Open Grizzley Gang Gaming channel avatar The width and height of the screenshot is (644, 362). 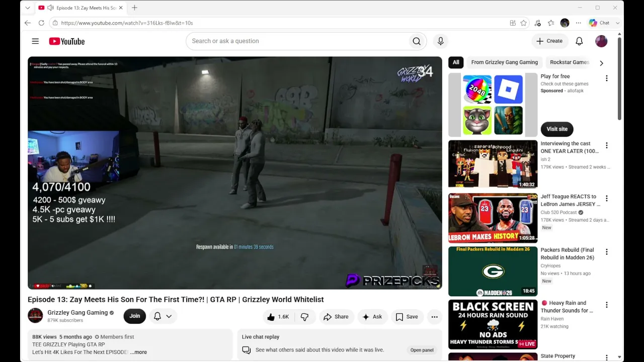click(35, 316)
